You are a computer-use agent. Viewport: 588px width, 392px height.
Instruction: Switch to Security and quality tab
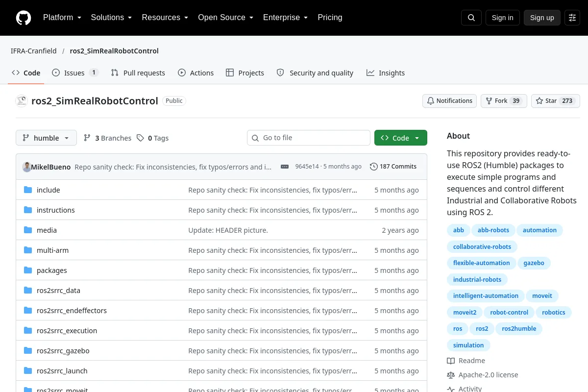315,73
